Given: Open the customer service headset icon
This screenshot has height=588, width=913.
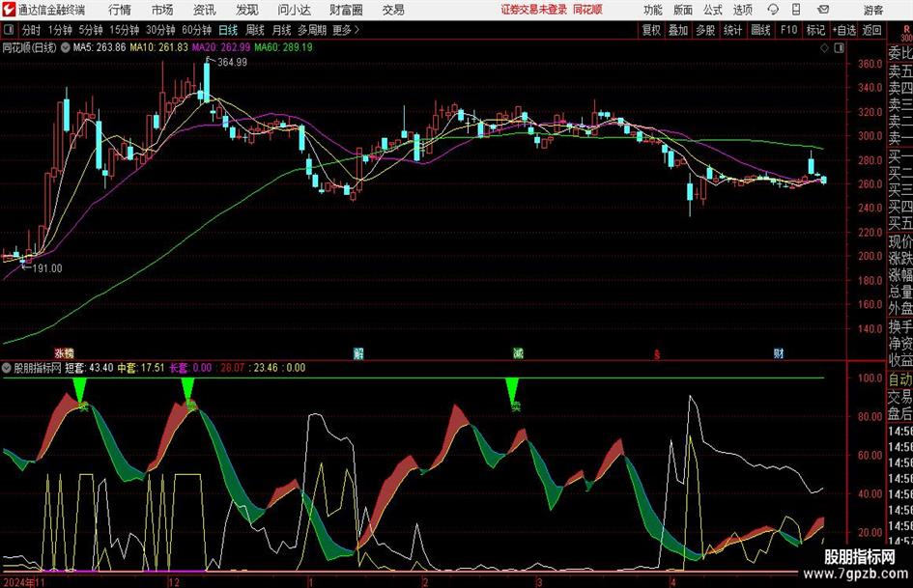Looking at the screenshot, I should 773,10.
